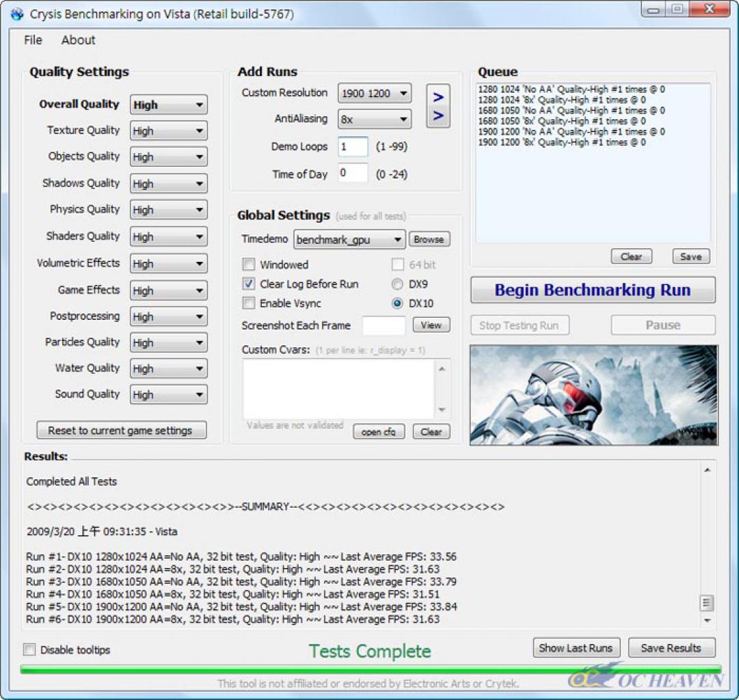Click Custom Cvars scrollbar down arrow
Viewport: 739px width, 700px height.
pos(442,409)
